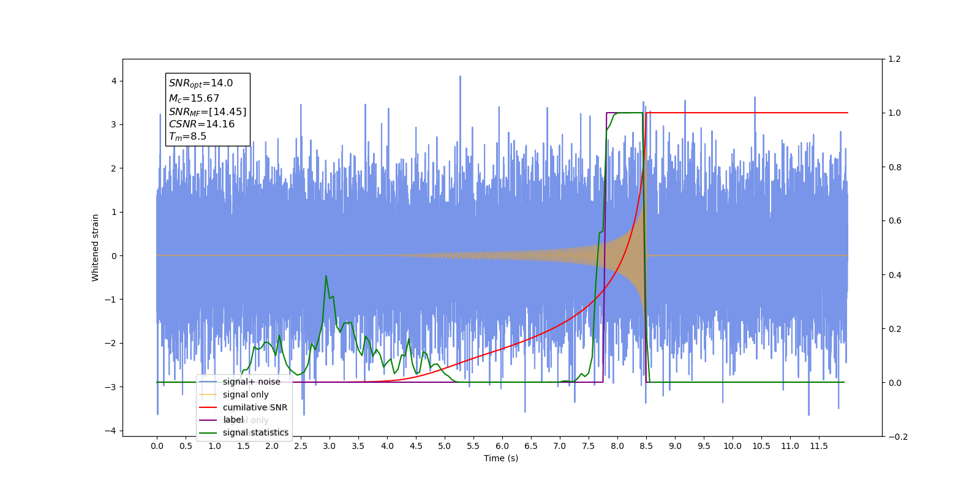Image resolution: width=980 pixels, height=490 pixels.
Task: Click the 11.5 tick on time axis
Action: pyautogui.click(x=819, y=446)
